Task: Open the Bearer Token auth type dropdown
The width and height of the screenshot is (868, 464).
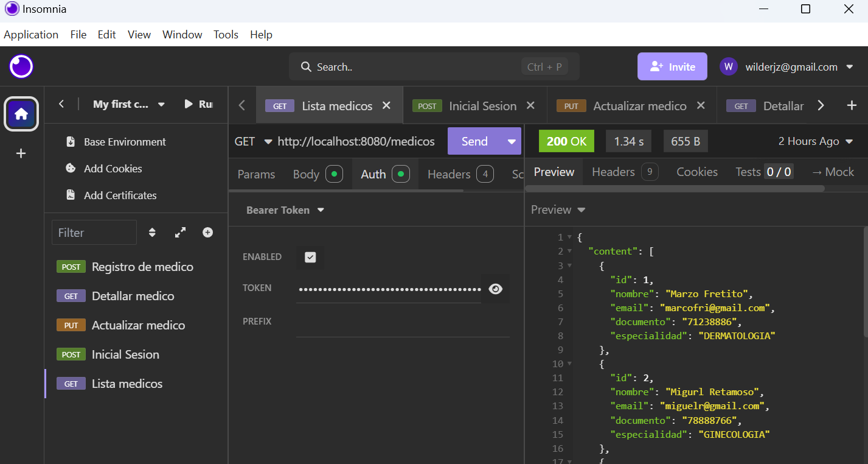Action: 285,210
